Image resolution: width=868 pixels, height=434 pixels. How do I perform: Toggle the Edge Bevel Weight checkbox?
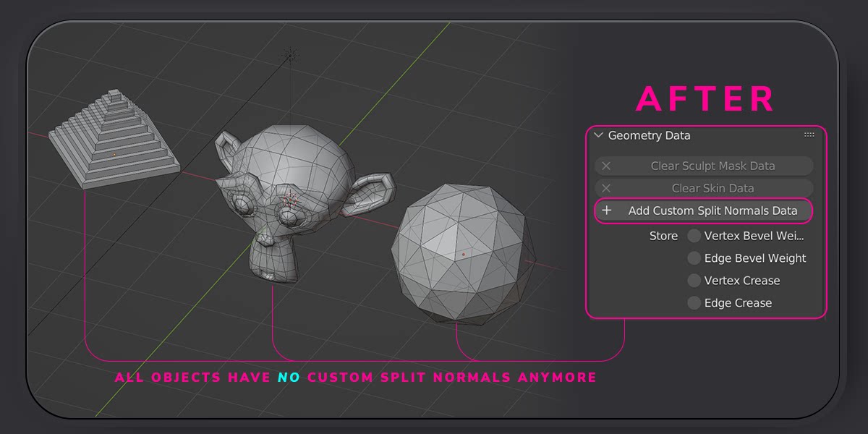(x=694, y=258)
